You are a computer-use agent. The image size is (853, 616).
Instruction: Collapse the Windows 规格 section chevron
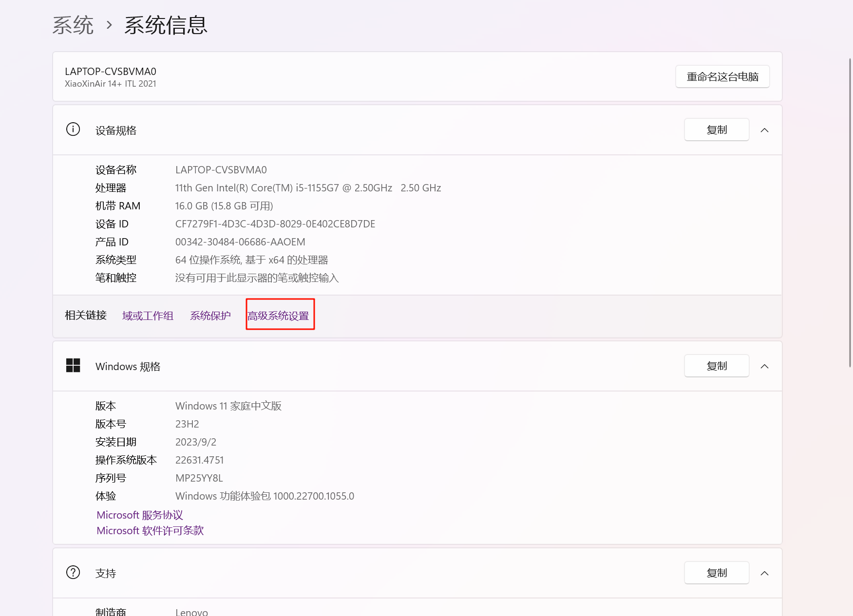tap(764, 366)
